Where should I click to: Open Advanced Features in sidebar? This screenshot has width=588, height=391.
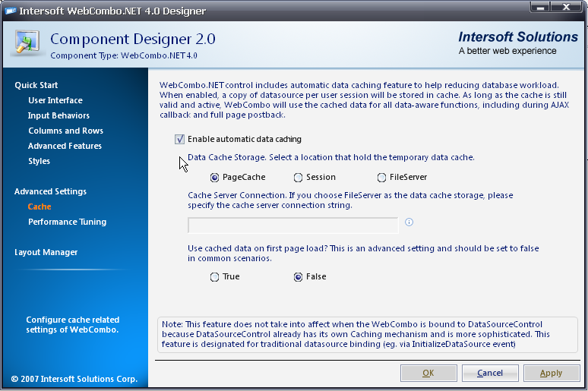65,146
